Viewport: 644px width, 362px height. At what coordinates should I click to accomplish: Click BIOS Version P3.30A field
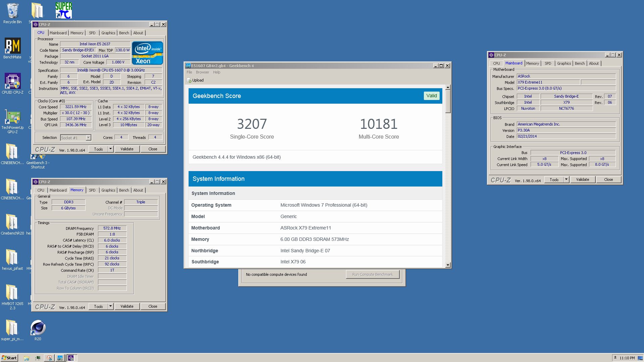(x=566, y=130)
